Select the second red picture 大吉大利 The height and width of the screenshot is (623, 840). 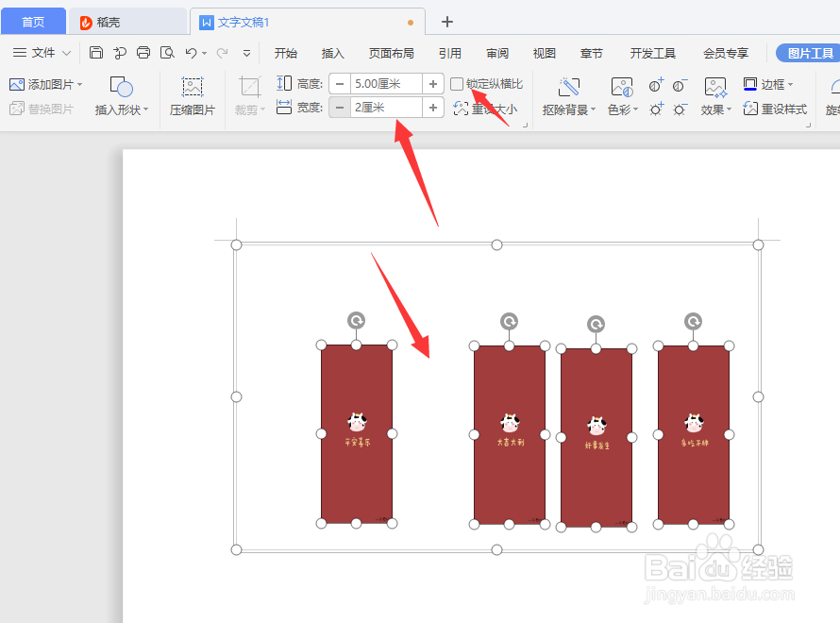[510, 435]
